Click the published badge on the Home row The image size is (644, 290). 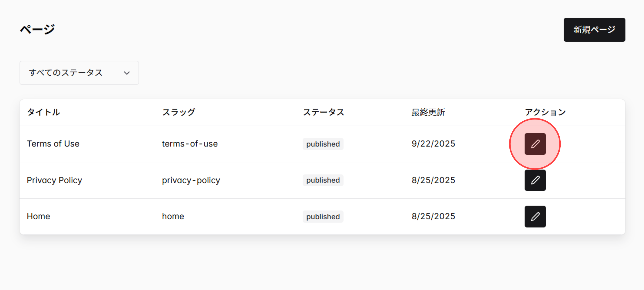coord(323,216)
